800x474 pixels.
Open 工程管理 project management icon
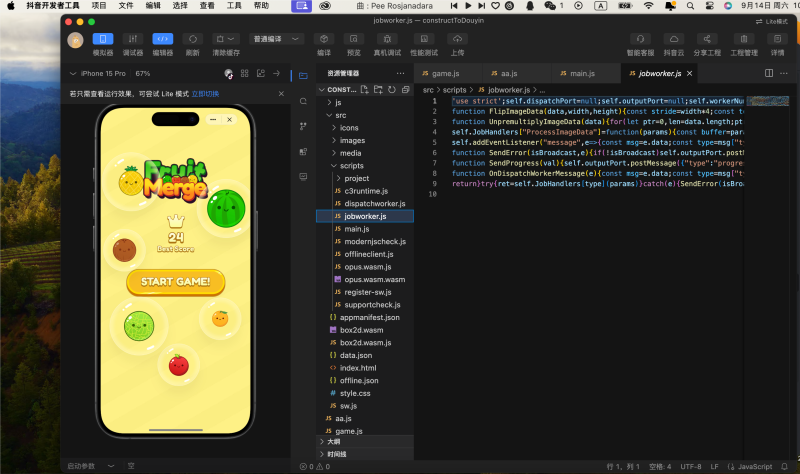point(744,39)
